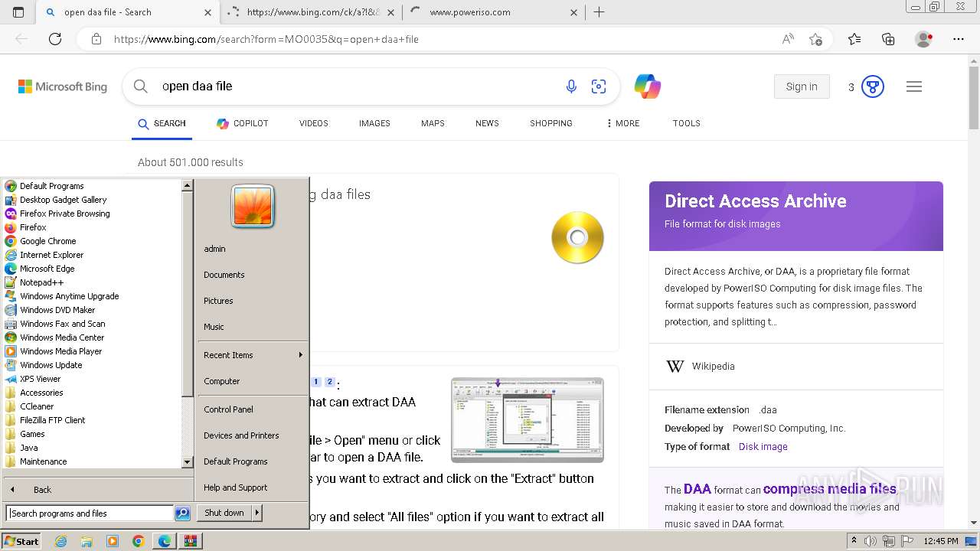Open the Disk image format link
Image resolution: width=980 pixels, height=551 pixels.
click(x=763, y=447)
